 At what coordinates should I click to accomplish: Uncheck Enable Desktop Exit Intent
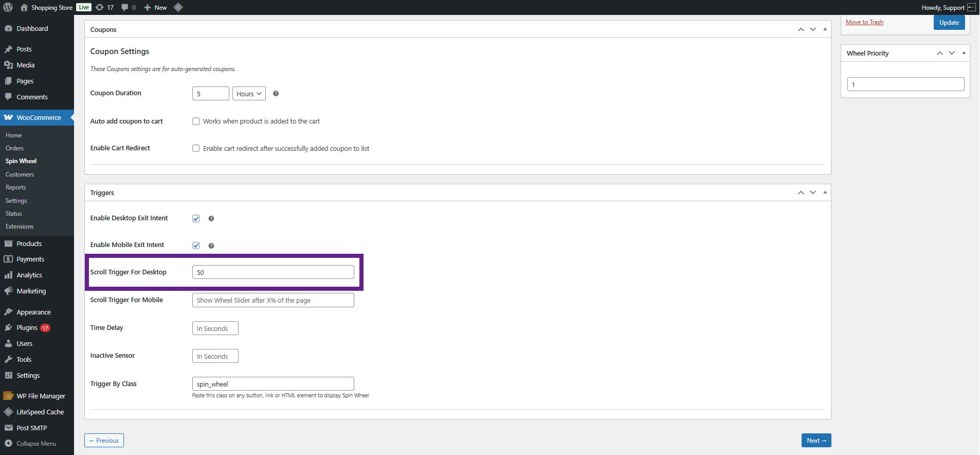tap(196, 218)
